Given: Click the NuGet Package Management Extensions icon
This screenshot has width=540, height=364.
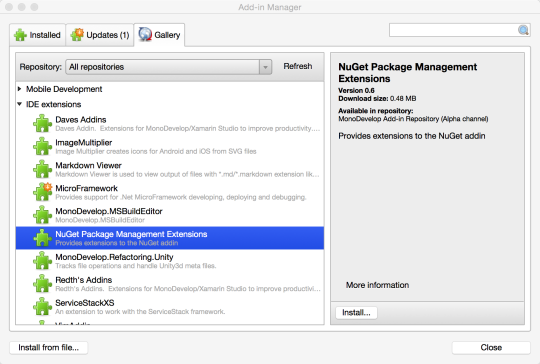Looking at the screenshot, I should tap(42, 238).
